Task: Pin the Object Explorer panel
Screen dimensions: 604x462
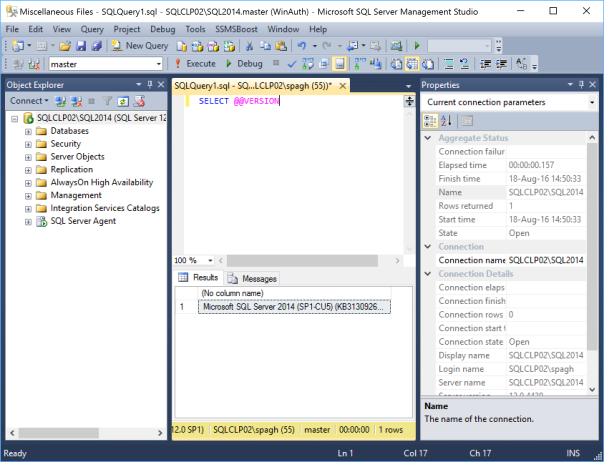Action: tap(148, 85)
